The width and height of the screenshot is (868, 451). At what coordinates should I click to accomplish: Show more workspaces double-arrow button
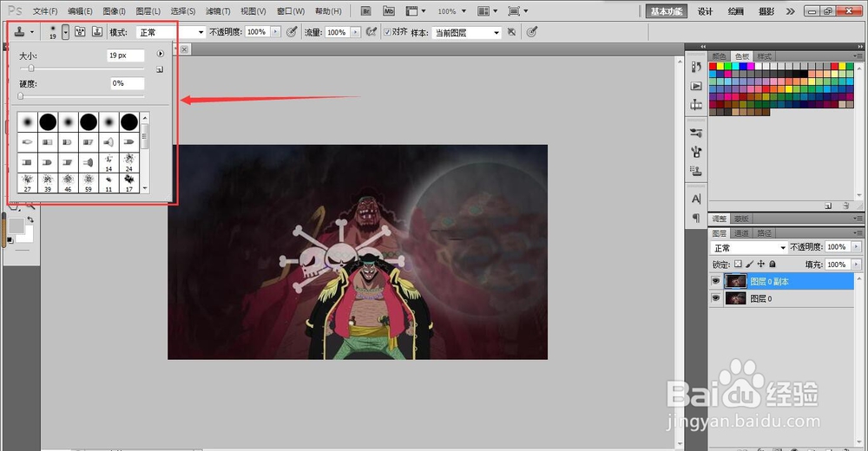click(790, 11)
